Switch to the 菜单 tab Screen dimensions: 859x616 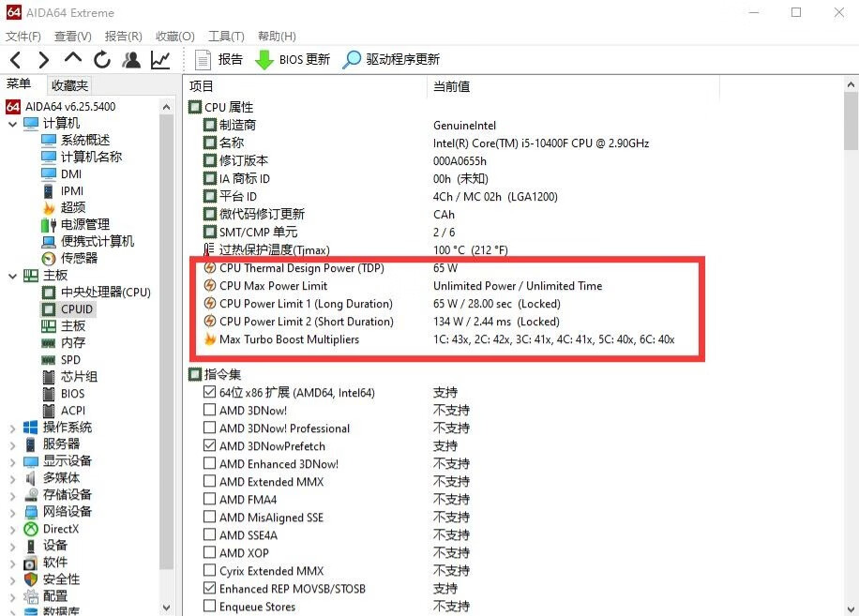(19, 83)
